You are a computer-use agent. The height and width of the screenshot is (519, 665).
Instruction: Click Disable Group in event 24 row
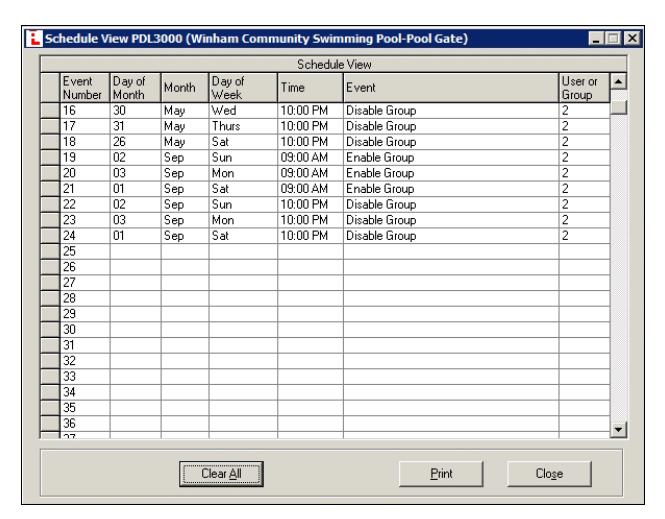pos(451,236)
